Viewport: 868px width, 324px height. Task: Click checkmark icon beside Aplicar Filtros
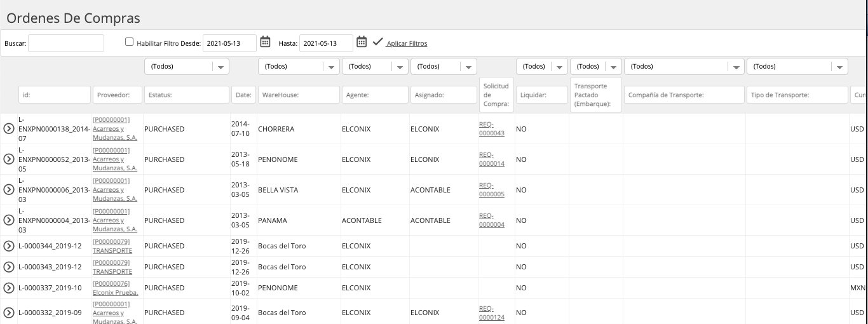tap(378, 42)
